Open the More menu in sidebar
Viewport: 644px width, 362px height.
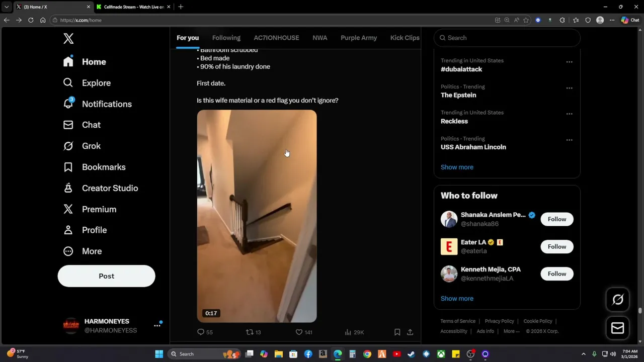[82, 251]
